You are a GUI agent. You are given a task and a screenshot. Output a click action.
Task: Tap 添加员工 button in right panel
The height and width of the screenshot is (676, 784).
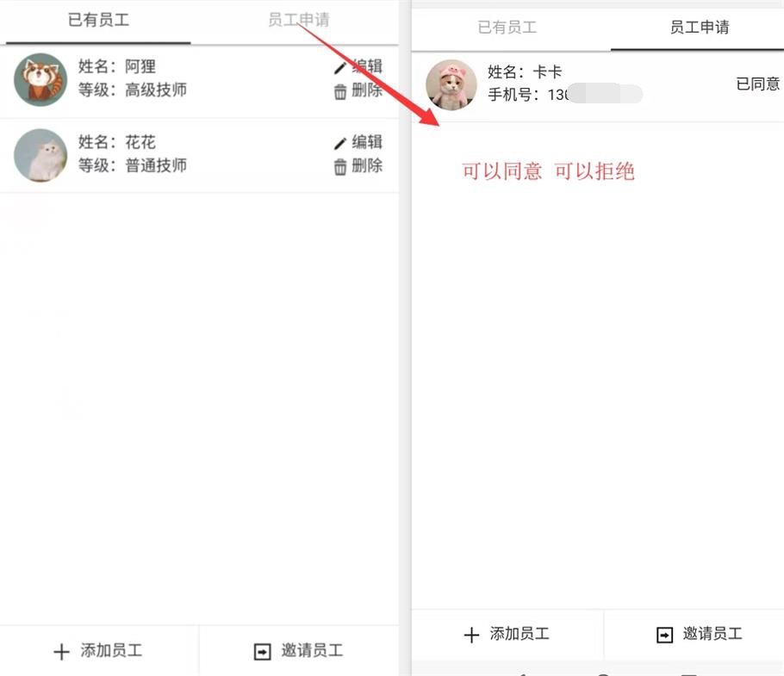507,634
